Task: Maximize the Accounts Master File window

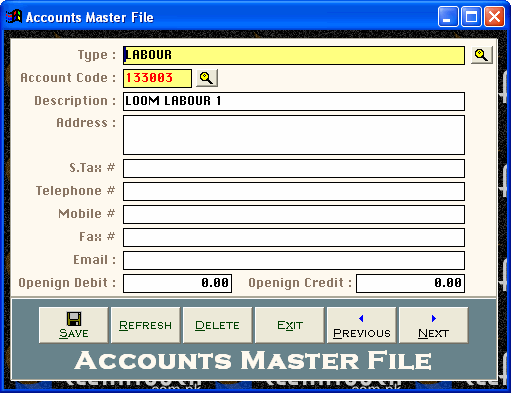Action: click(x=471, y=16)
